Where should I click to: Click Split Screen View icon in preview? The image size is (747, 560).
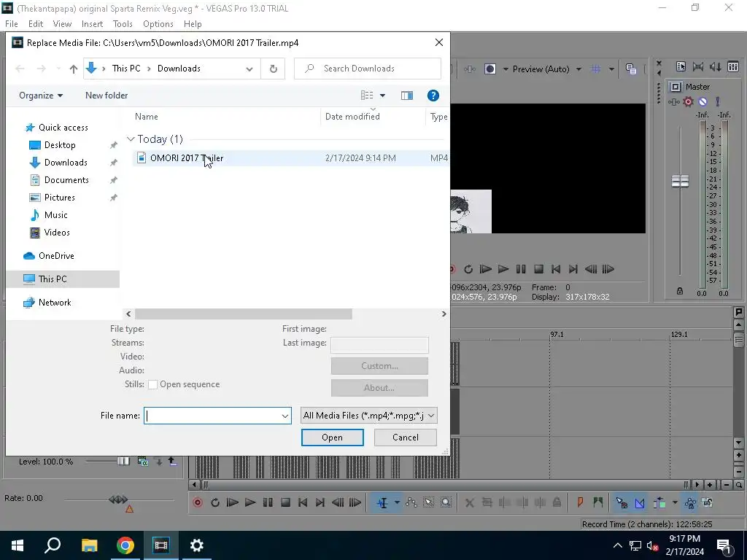pyautogui.click(x=489, y=69)
